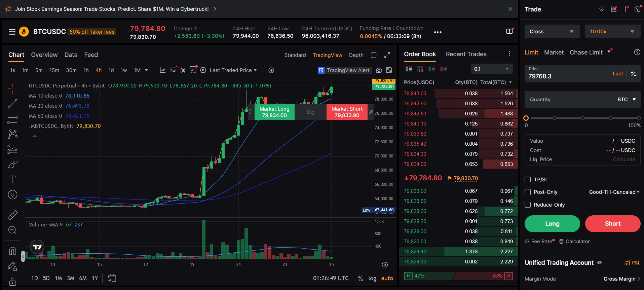Open the pattern drawing tool
644x290 pixels.
12,134
